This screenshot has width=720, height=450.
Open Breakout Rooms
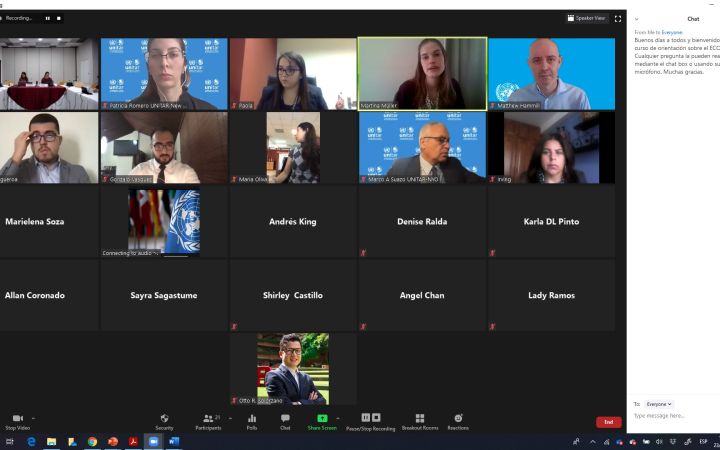click(x=420, y=418)
